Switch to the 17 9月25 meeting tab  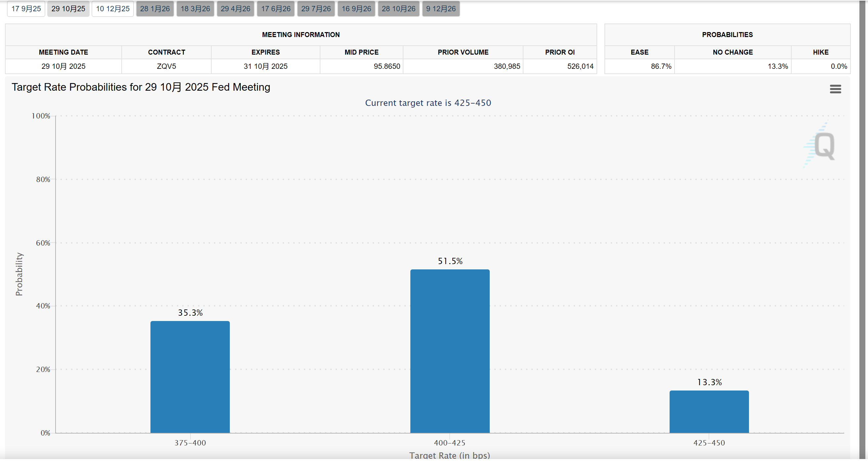tap(26, 9)
